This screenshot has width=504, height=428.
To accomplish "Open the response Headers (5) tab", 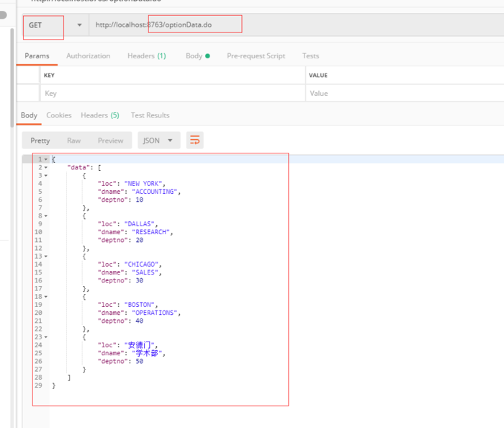I will click(100, 115).
